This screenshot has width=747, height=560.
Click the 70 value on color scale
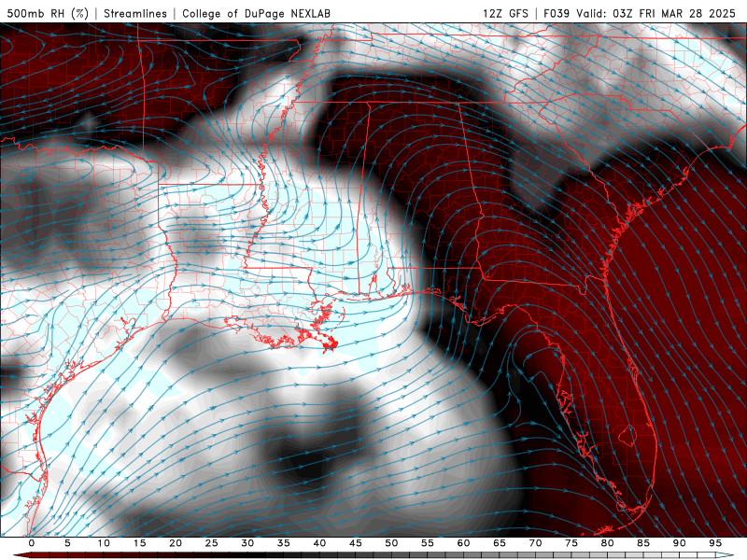[535, 543]
